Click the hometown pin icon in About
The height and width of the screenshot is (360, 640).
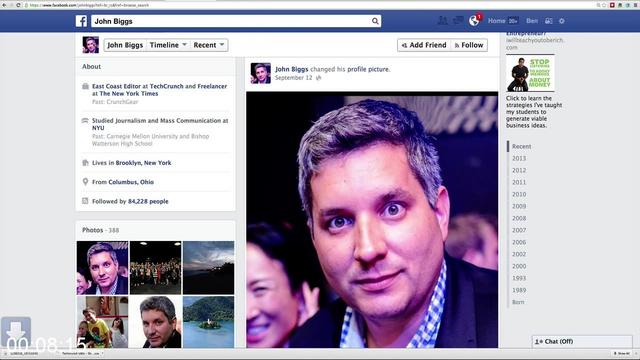coord(85,182)
